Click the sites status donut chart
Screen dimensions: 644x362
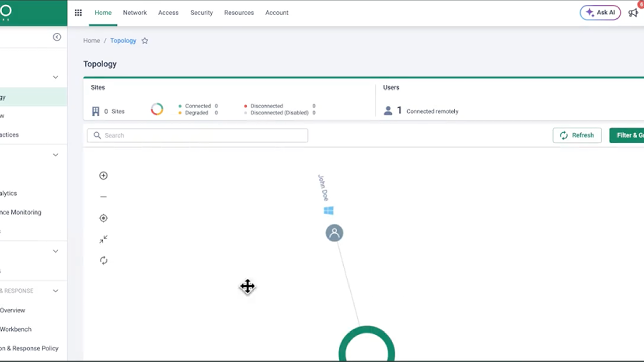[157, 109]
